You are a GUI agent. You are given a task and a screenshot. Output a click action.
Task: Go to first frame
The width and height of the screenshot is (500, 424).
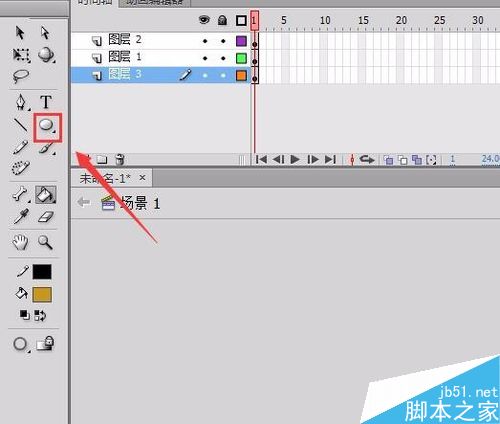point(261,159)
